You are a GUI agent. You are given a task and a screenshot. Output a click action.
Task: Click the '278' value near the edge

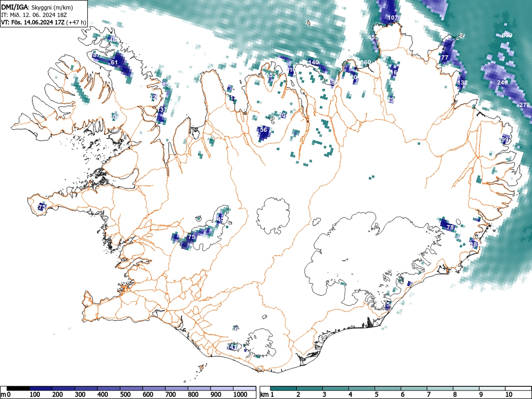click(x=525, y=105)
